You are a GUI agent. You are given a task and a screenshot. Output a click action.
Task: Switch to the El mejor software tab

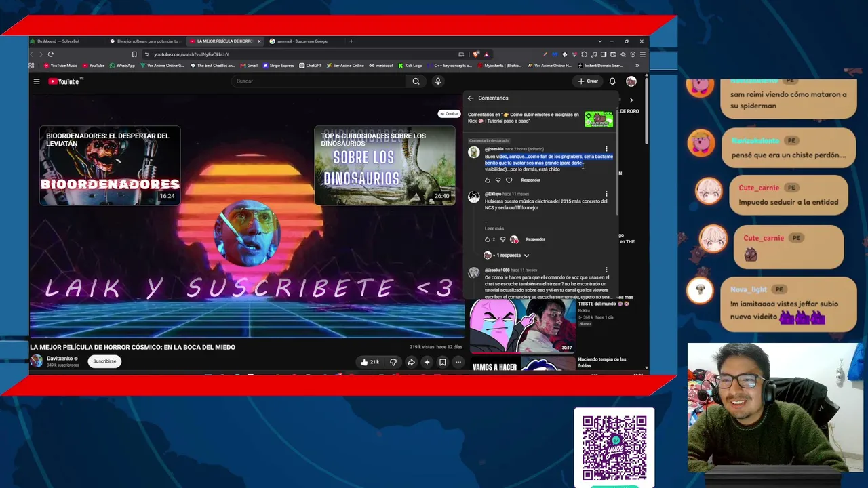(146, 41)
